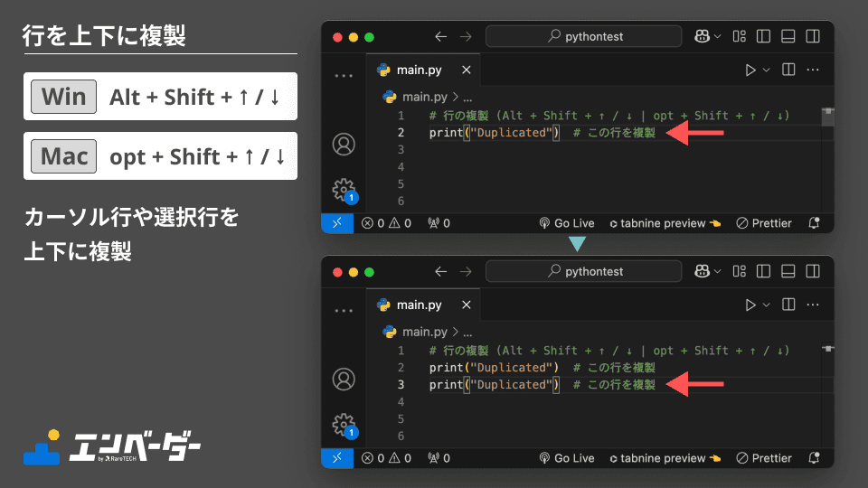The image size is (868, 488).
Task: Expand Copilot dropdown chevron in bottom window
Action: pyautogui.click(x=717, y=272)
